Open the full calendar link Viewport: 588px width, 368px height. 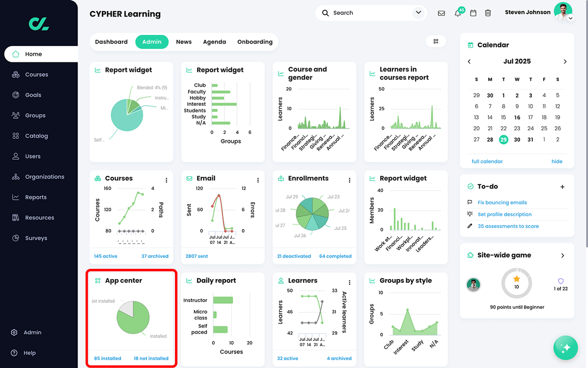click(487, 162)
